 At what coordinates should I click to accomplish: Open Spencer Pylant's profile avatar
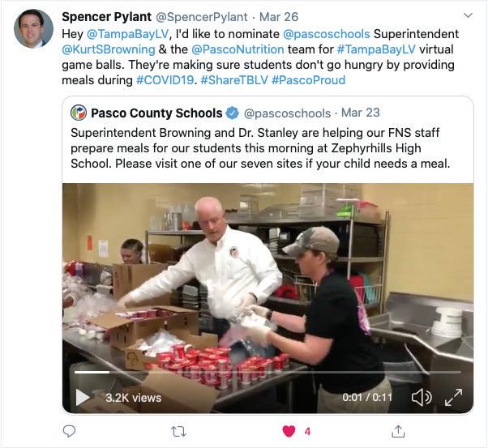coord(33,28)
